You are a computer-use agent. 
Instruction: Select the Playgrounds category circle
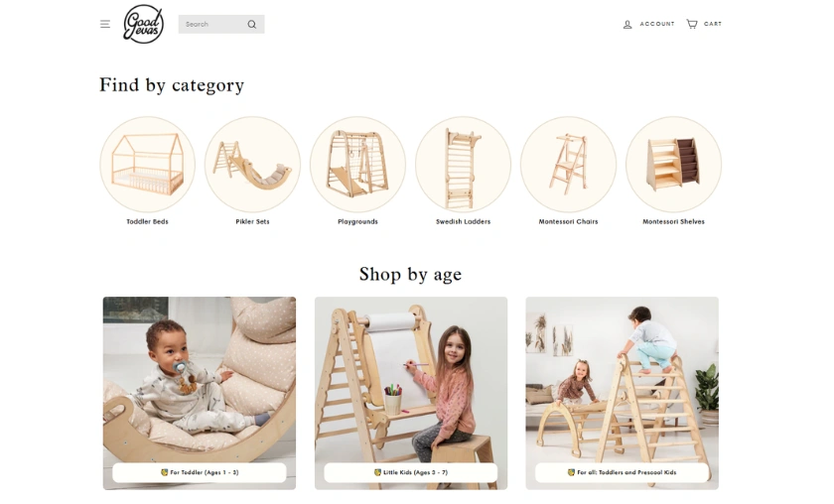358,165
